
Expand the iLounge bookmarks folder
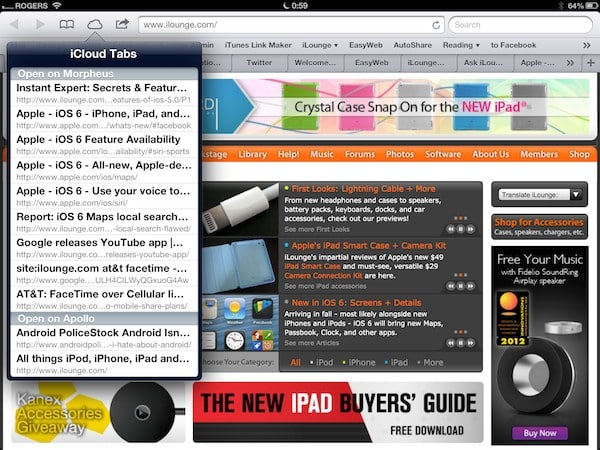(x=320, y=45)
